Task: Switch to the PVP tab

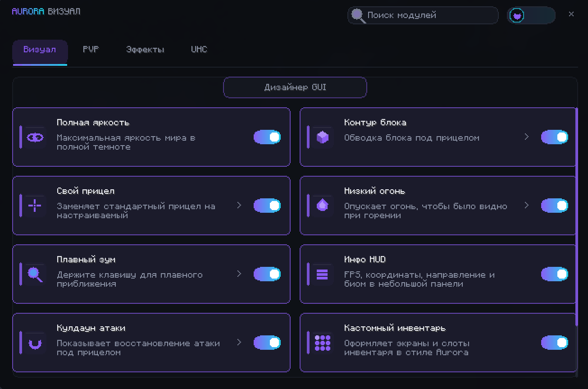Action: 91,50
